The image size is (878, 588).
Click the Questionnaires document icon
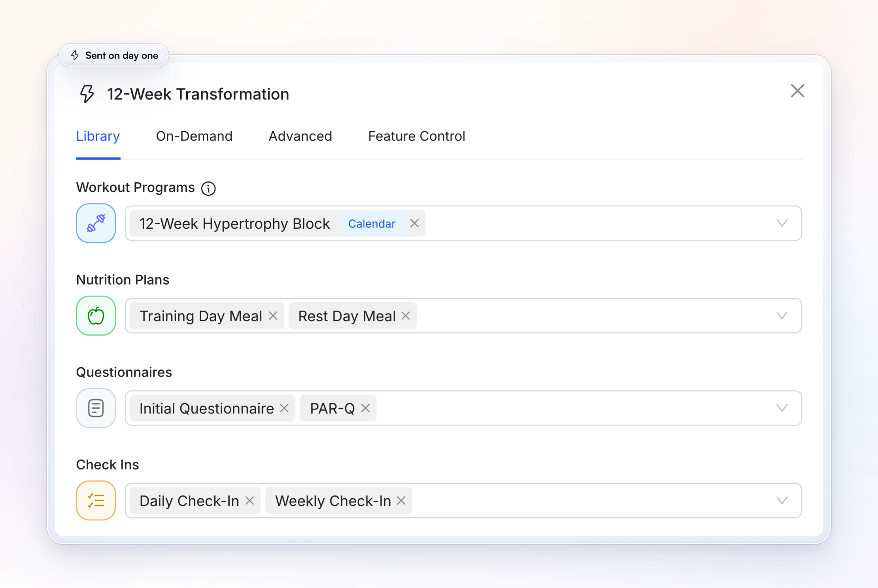tap(96, 408)
